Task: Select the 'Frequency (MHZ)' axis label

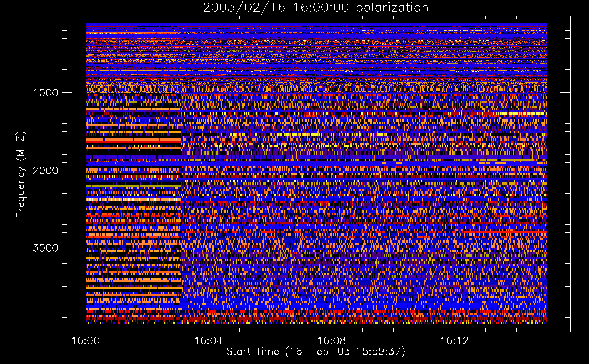Action: pyautogui.click(x=21, y=175)
